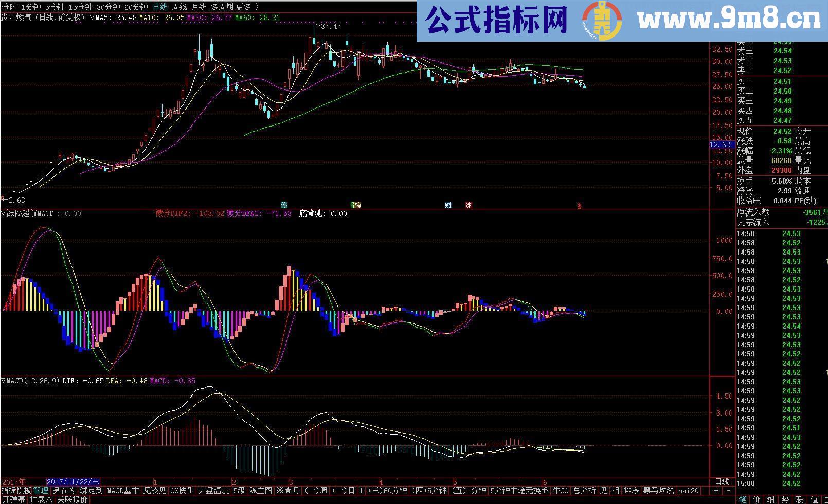Click the red $ icon in the divider bar
Viewport: 828px width, 504px height.
(579, 205)
